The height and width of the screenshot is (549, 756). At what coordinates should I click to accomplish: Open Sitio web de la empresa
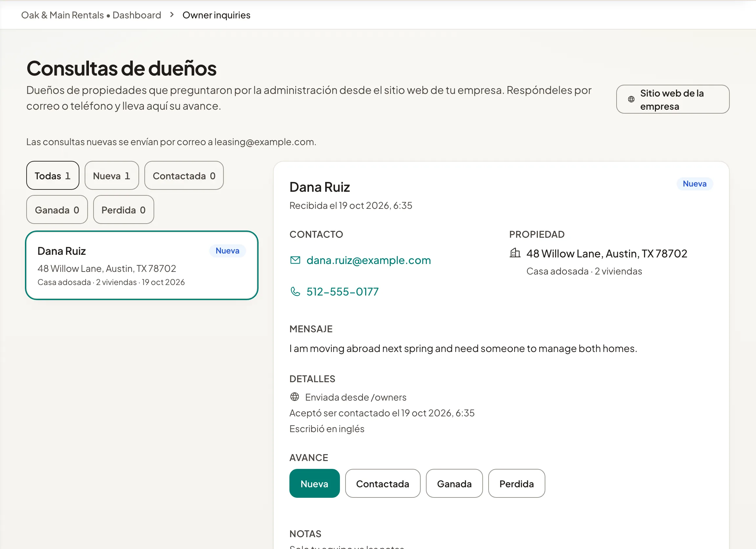pyautogui.click(x=672, y=99)
